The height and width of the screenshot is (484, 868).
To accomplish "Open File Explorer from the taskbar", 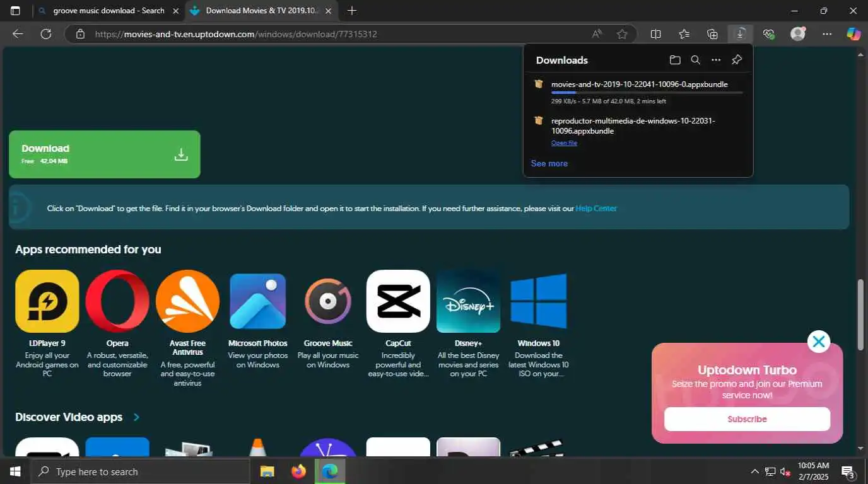I will point(267,471).
